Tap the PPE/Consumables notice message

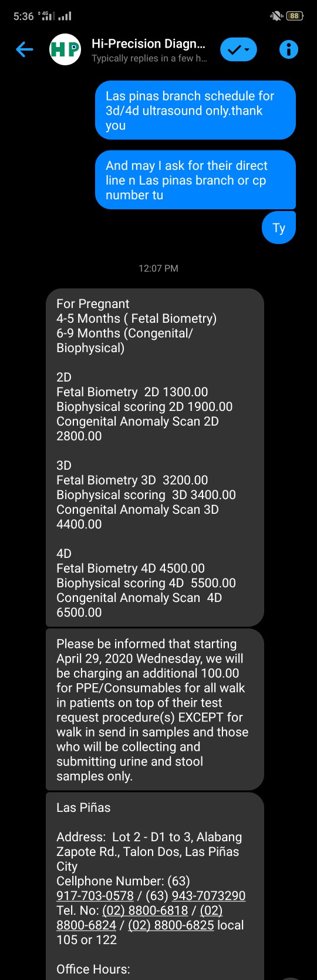coord(155,710)
